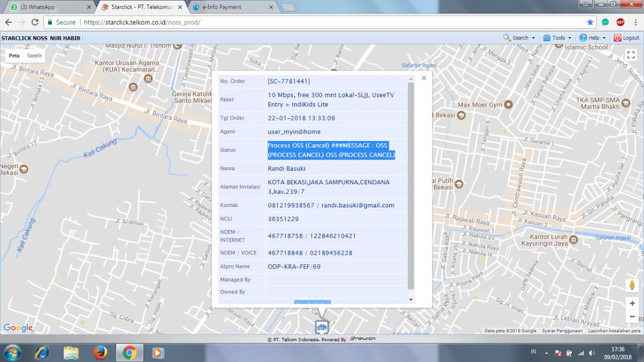Toggle fullscreen map view icon
The image size is (644, 362).
(x=631, y=55)
